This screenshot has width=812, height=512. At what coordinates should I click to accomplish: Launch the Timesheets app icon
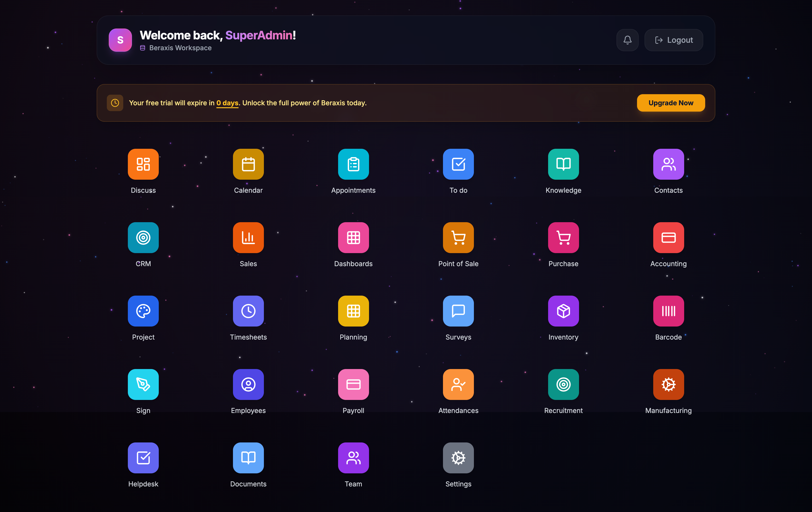pos(248,311)
